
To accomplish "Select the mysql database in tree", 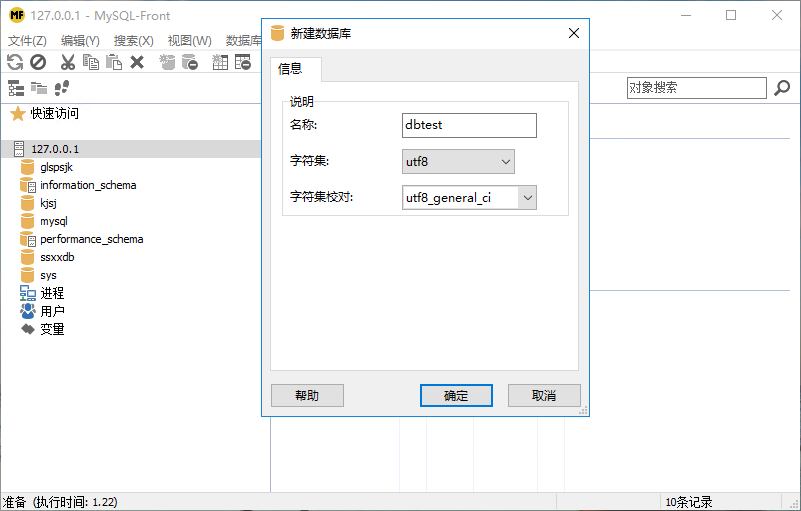I will (54, 221).
